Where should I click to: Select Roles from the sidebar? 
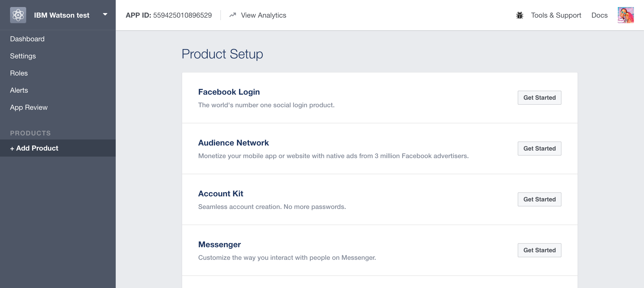tap(19, 73)
